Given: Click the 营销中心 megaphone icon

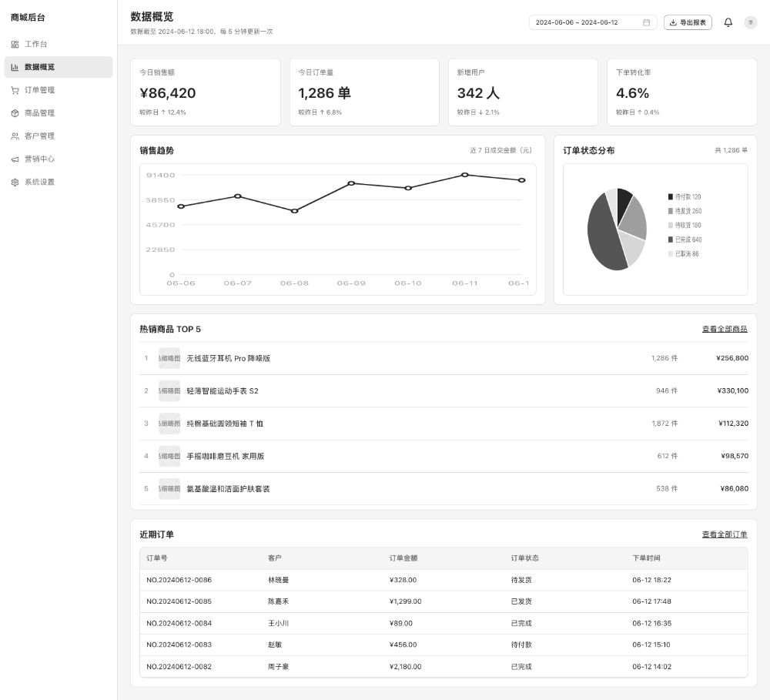Looking at the screenshot, I should [x=15, y=159].
